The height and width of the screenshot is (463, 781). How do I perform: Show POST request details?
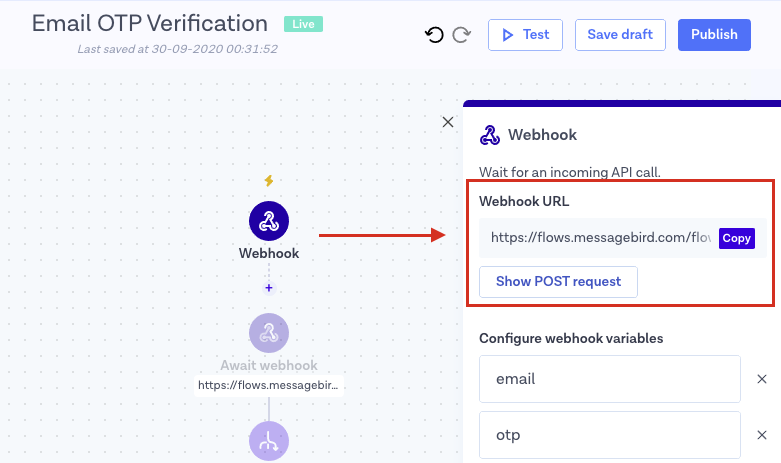coord(558,281)
